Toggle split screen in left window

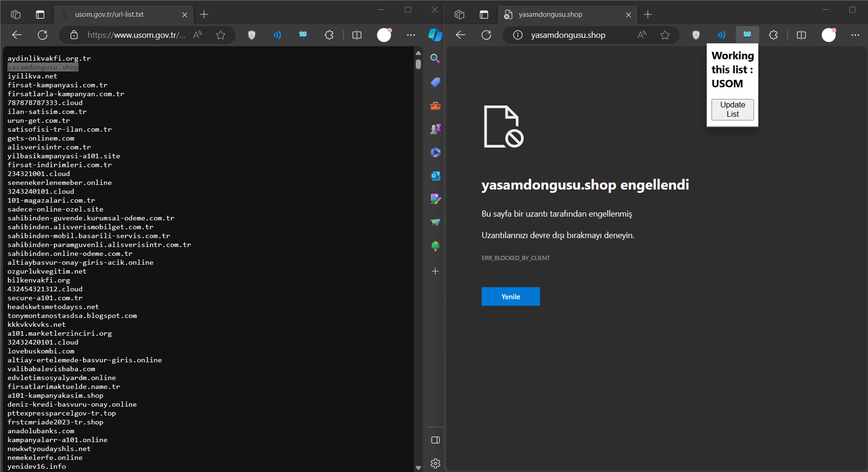357,35
